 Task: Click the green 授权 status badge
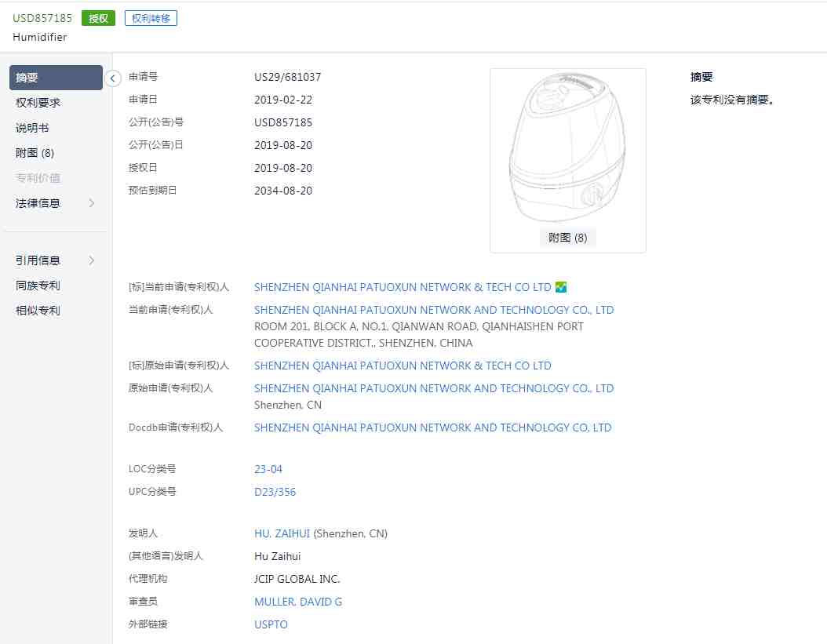pyautogui.click(x=98, y=18)
